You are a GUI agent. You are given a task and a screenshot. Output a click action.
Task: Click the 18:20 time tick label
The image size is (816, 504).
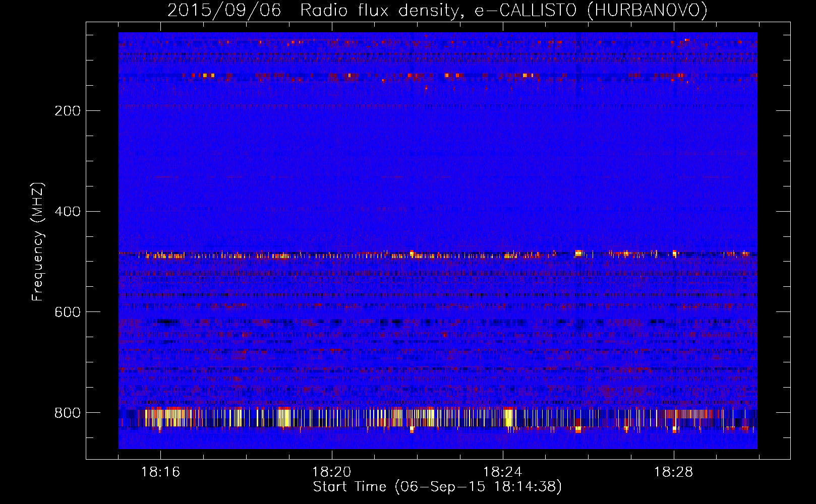(331, 472)
